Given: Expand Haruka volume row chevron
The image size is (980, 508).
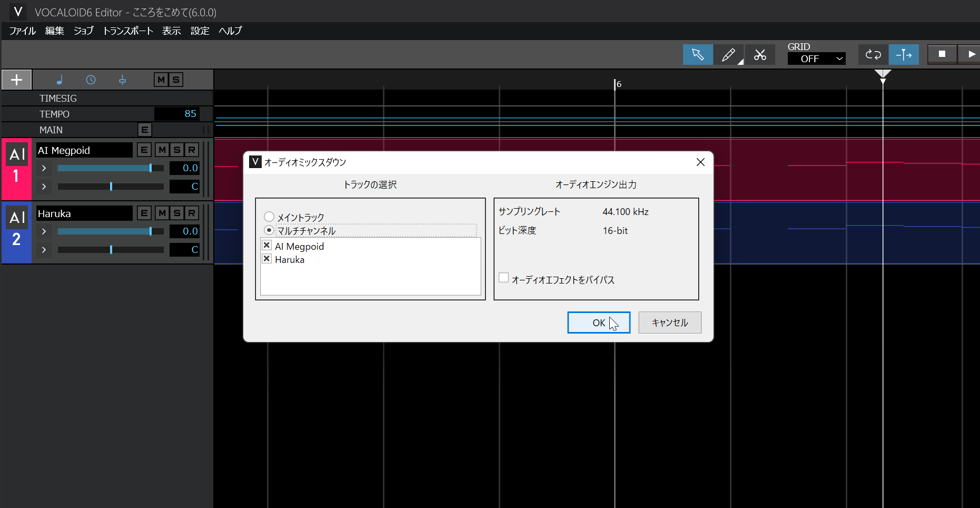Looking at the screenshot, I should tap(44, 231).
